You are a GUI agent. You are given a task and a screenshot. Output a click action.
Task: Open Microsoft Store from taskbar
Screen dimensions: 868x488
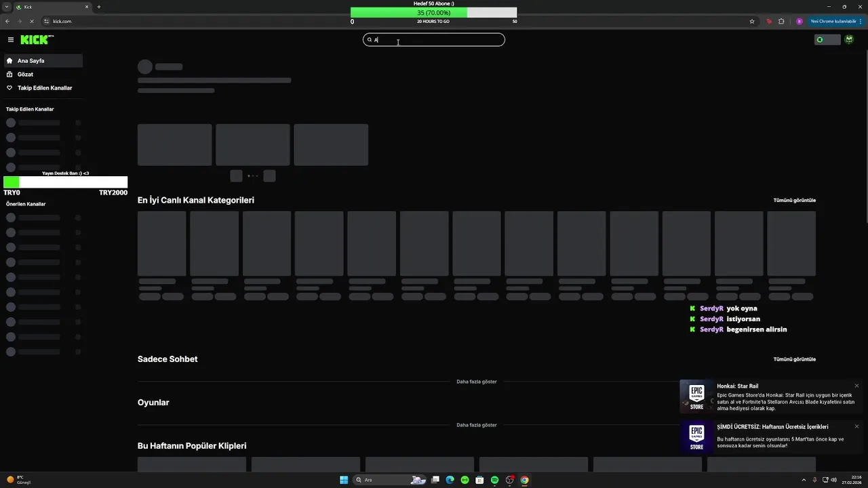click(x=479, y=480)
